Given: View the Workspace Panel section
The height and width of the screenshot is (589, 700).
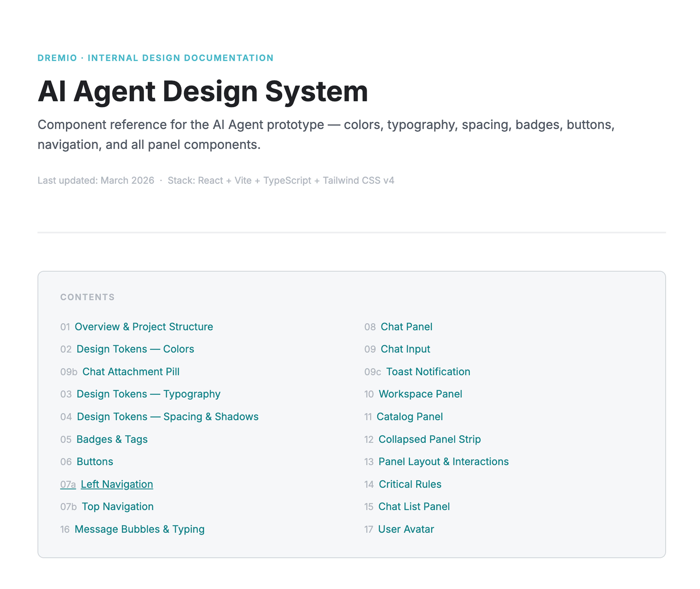Looking at the screenshot, I should (420, 394).
